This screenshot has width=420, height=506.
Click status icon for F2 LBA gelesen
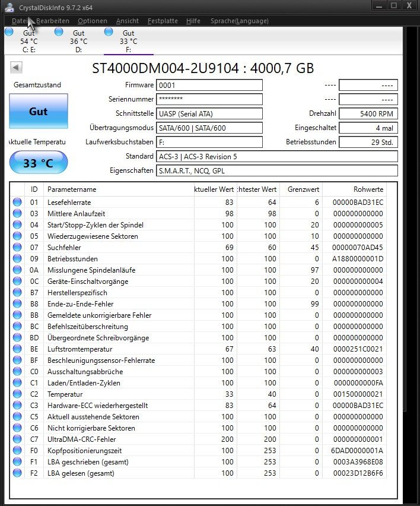click(17, 473)
